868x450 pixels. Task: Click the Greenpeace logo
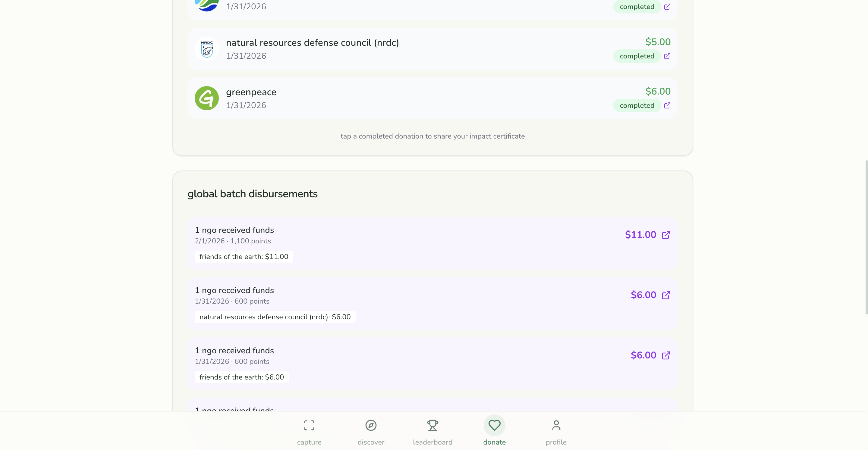coord(206,98)
